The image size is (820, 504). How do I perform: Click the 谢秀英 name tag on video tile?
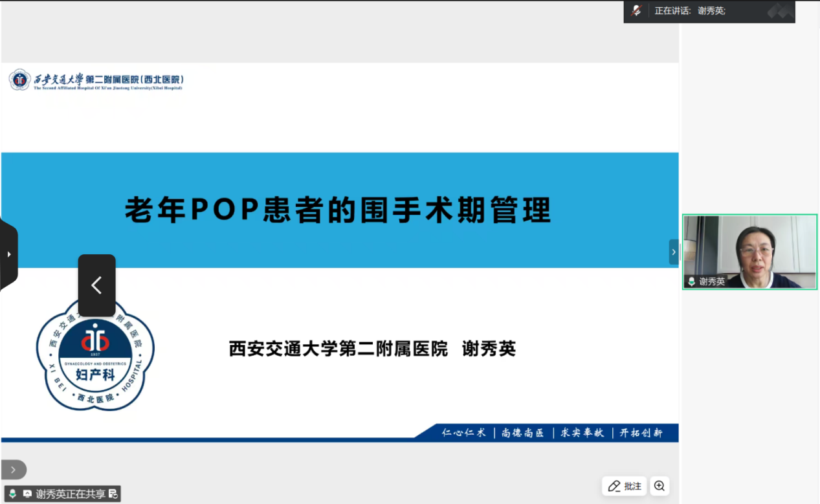[x=711, y=281]
